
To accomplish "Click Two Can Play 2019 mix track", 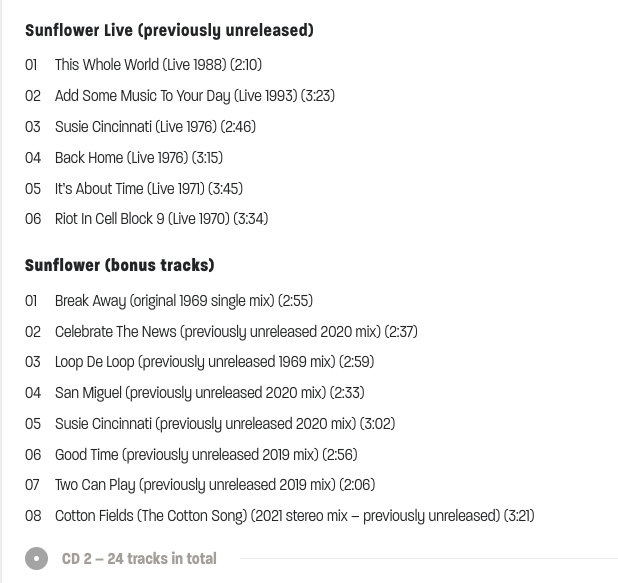I will click(x=215, y=485).
